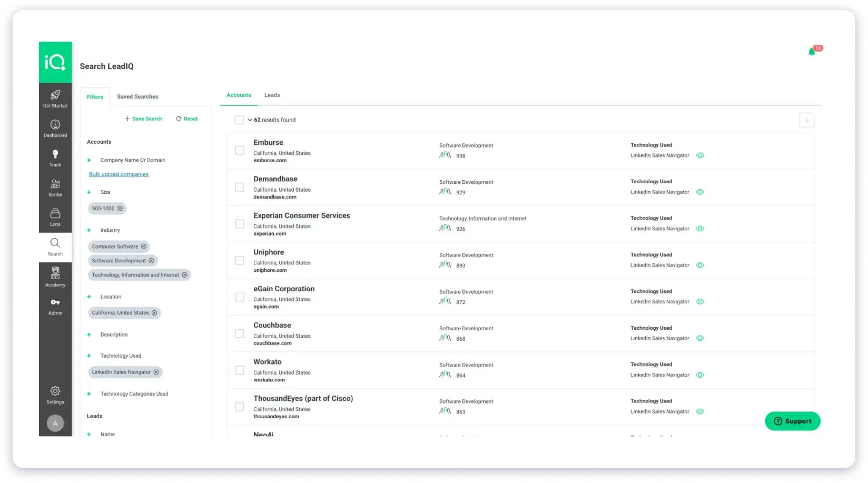The image size is (868, 483).
Task: Expand the Location filter
Action: pos(88,297)
